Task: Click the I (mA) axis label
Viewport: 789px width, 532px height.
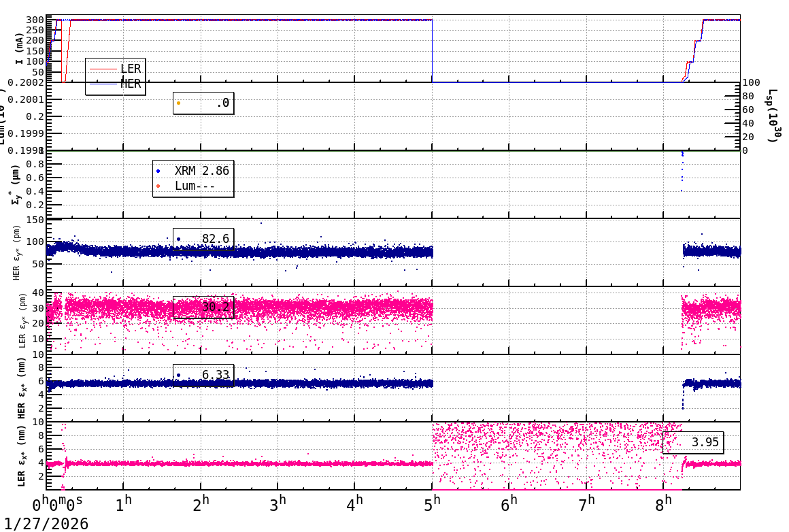Action: (x=19, y=48)
